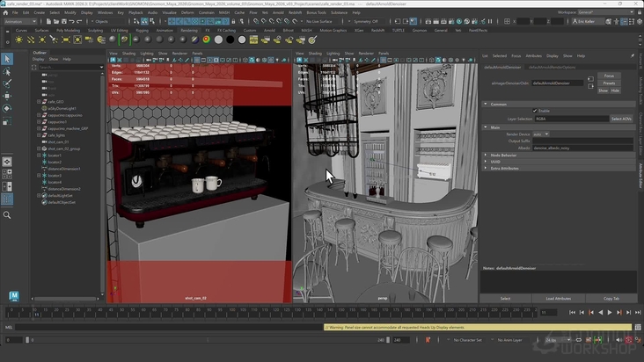The image size is (644, 362).
Task: Activate the Paint selection tool
Action: pos(7,83)
